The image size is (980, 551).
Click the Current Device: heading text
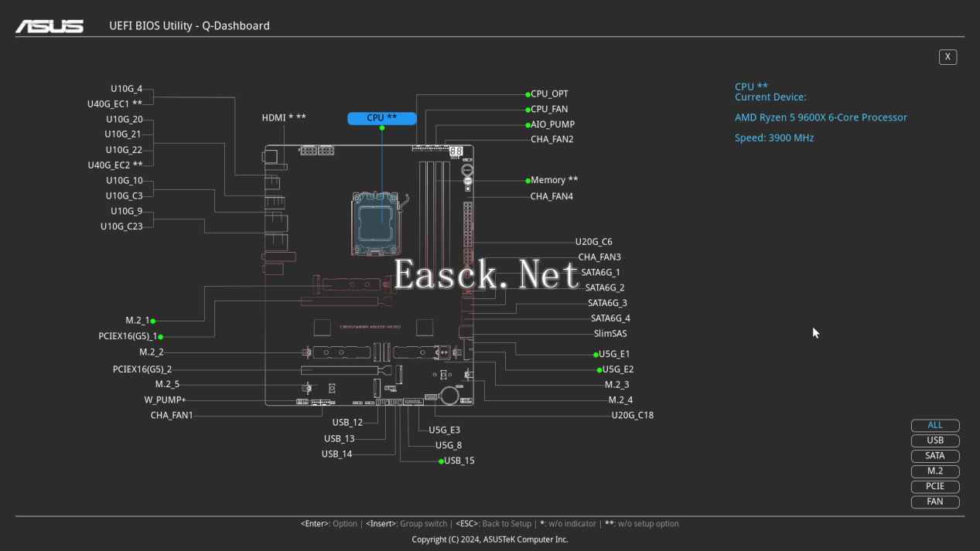point(770,97)
